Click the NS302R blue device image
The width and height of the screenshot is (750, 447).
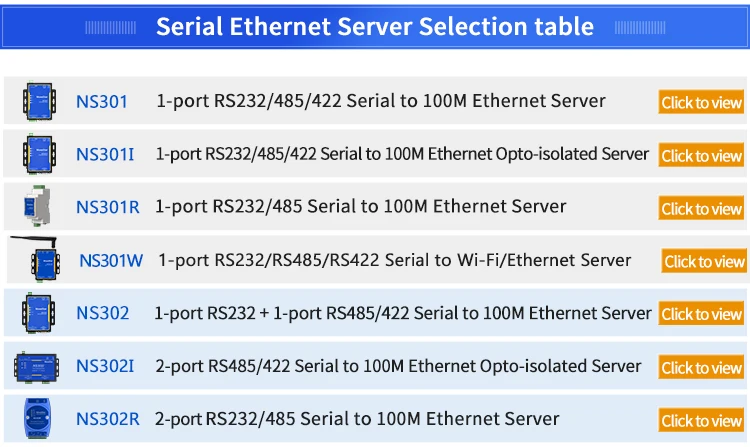[37, 418]
